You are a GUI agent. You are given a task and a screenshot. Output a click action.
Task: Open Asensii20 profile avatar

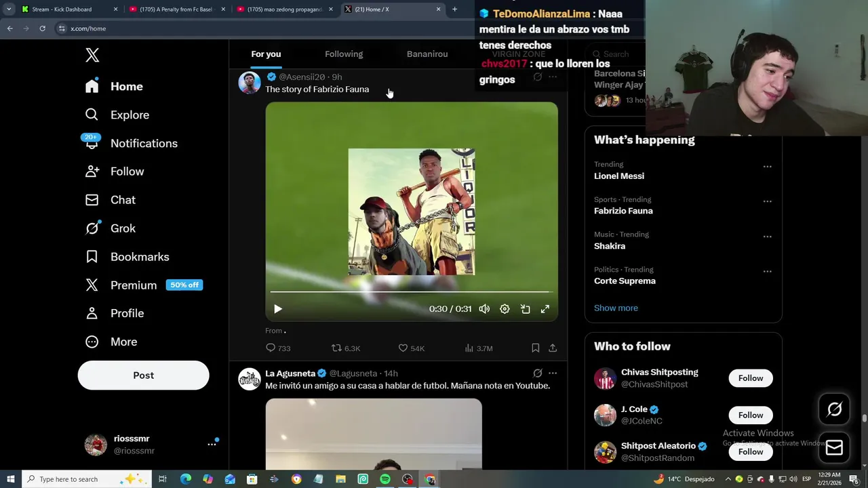(x=250, y=83)
